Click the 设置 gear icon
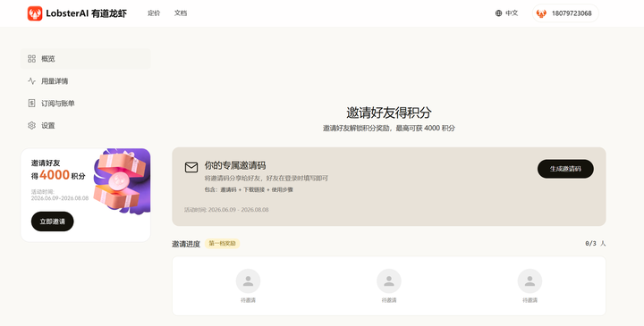 [x=31, y=125]
